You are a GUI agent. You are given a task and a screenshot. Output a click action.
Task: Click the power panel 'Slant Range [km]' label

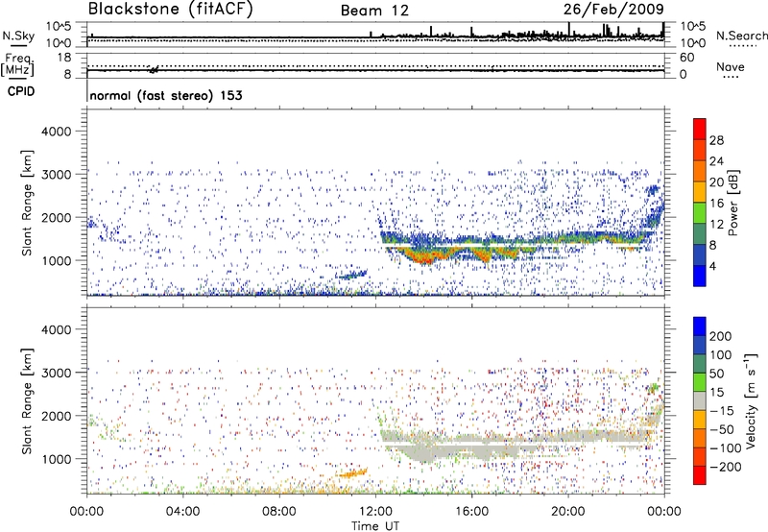click(28, 203)
